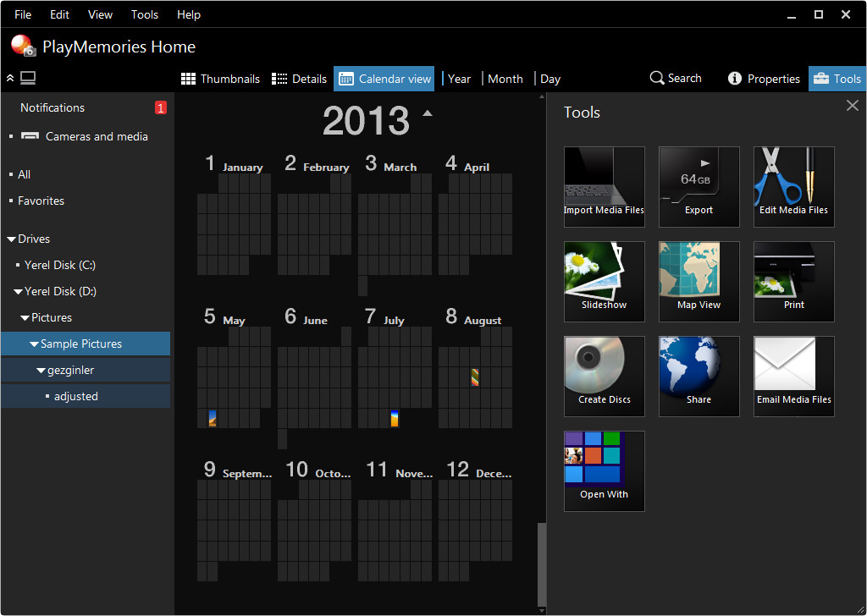Screen dimensions: 867x616
Task: Open the Edit menu
Action: [59, 15]
